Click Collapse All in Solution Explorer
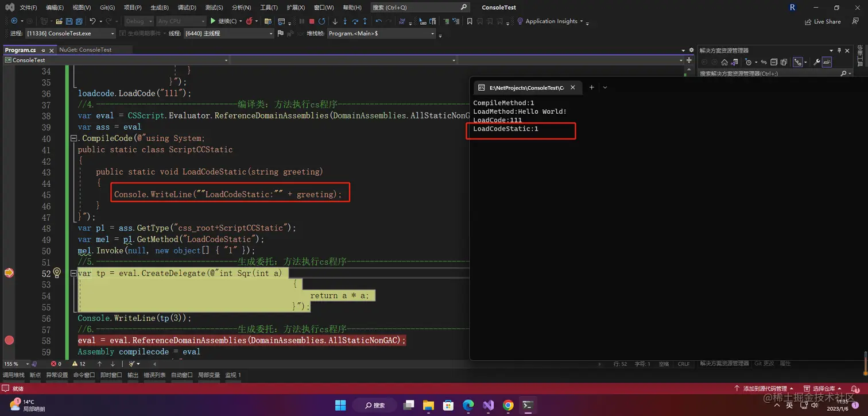The image size is (868, 416). 774,62
